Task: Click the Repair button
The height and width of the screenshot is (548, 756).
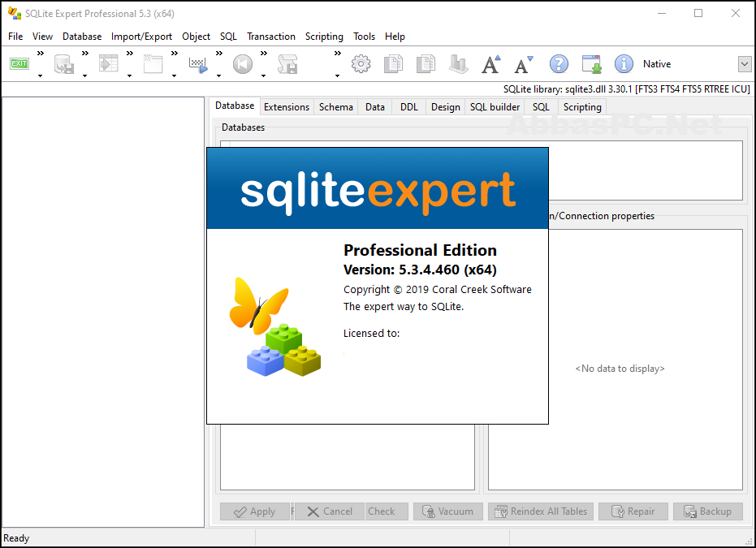Action: (x=633, y=511)
